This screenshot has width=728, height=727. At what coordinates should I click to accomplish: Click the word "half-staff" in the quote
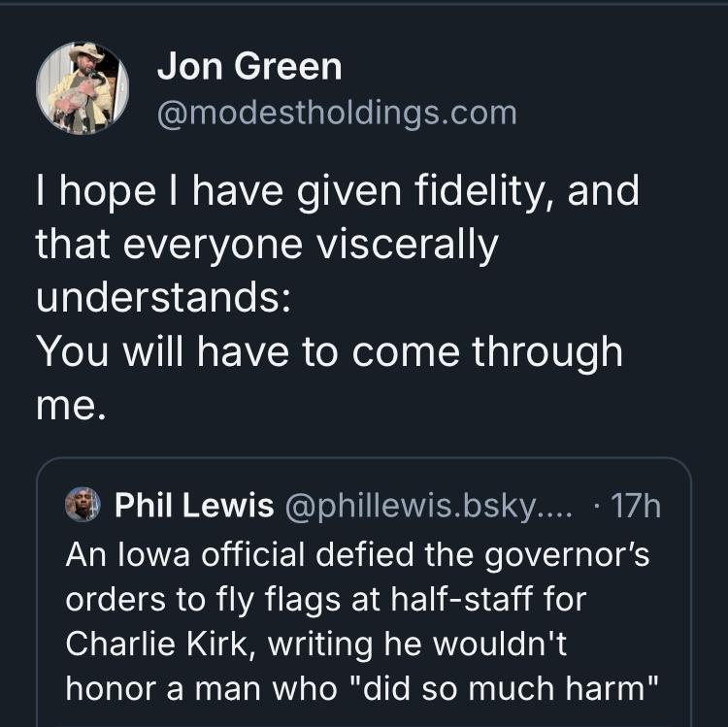click(x=531, y=599)
